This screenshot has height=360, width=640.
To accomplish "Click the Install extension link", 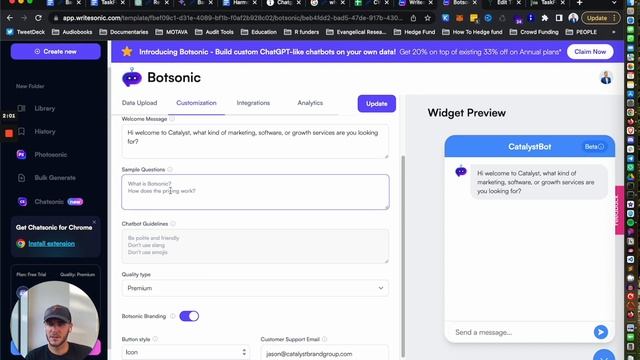I will coord(51,244).
